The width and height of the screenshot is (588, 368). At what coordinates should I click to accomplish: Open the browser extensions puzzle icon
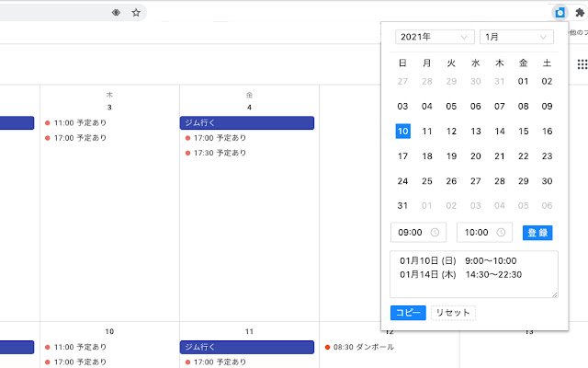coord(580,13)
